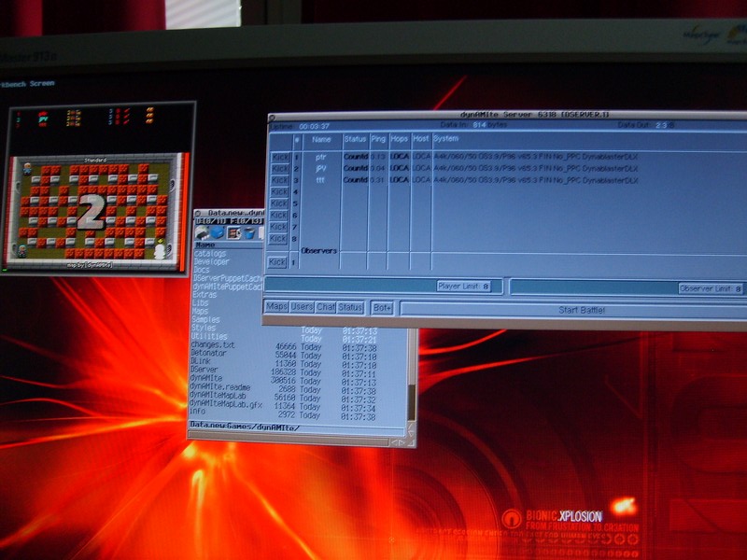Select the dynAMIteMapLab.gfx file
The height and width of the screenshot is (560, 747).
click(x=226, y=404)
